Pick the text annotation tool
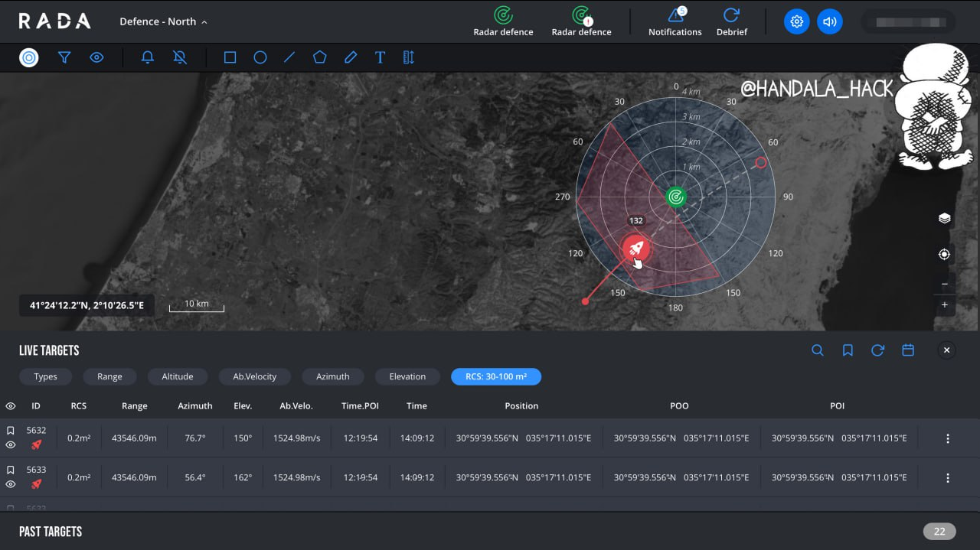 click(380, 57)
